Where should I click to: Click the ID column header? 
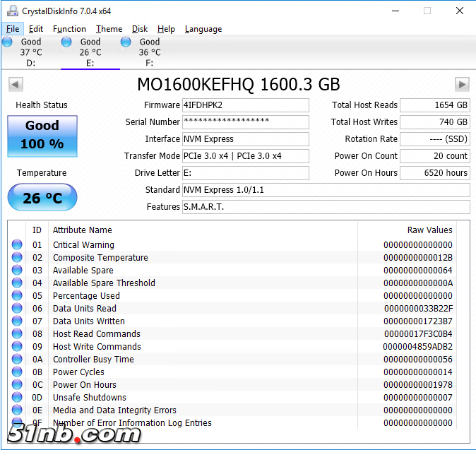(37, 230)
